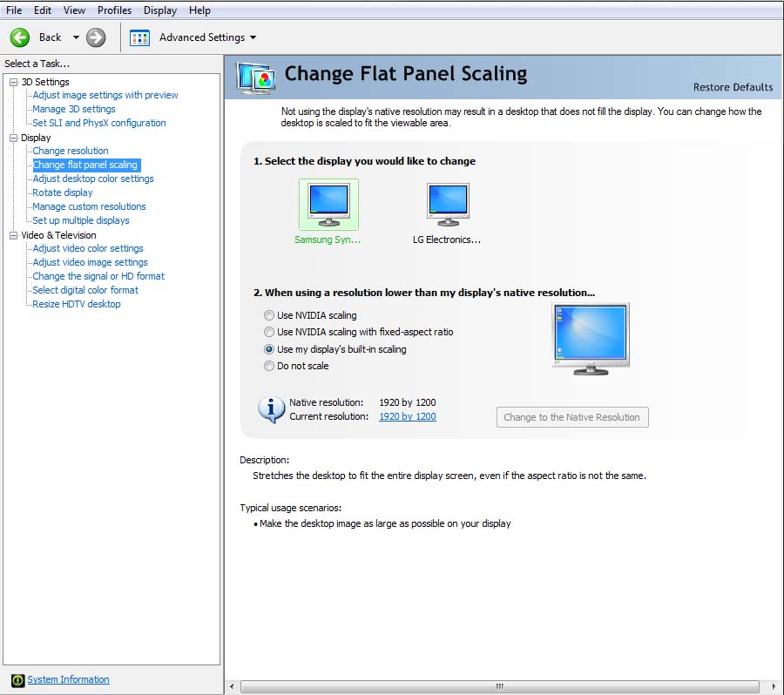Click the Back button label
784x695 pixels.
pyautogui.click(x=50, y=37)
